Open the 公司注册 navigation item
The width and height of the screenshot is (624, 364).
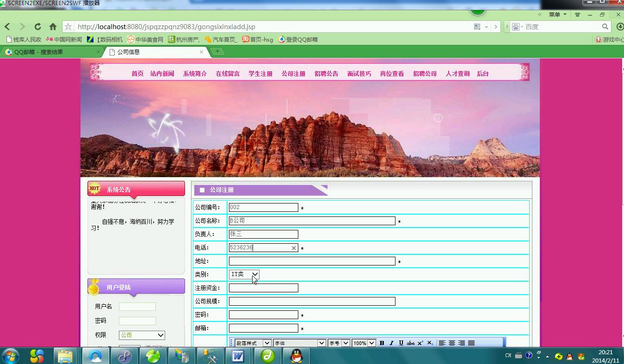(x=293, y=74)
